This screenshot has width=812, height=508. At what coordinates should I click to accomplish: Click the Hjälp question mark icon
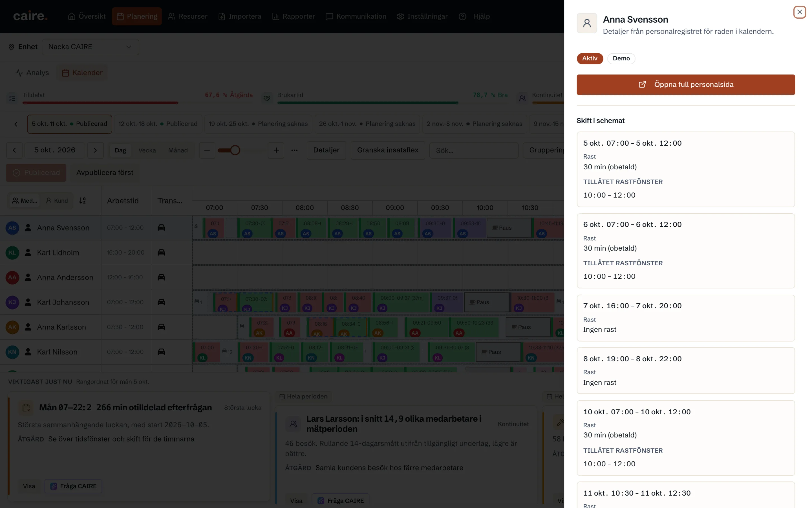[462, 16]
